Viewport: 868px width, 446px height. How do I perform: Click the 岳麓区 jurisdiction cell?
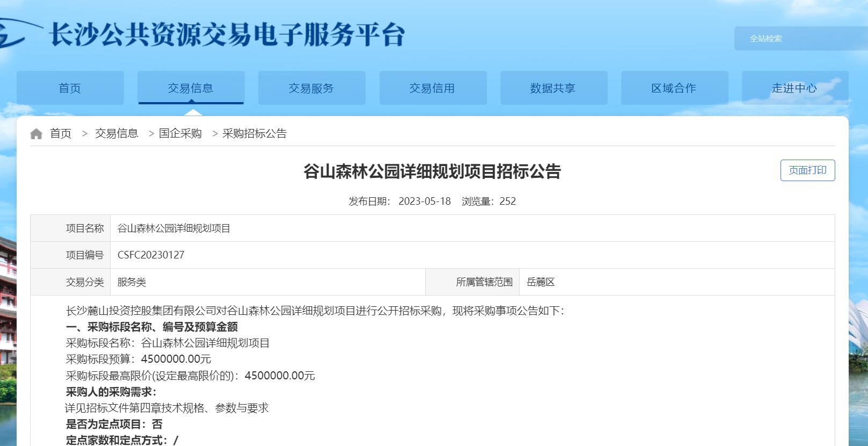click(x=677, y=282)
